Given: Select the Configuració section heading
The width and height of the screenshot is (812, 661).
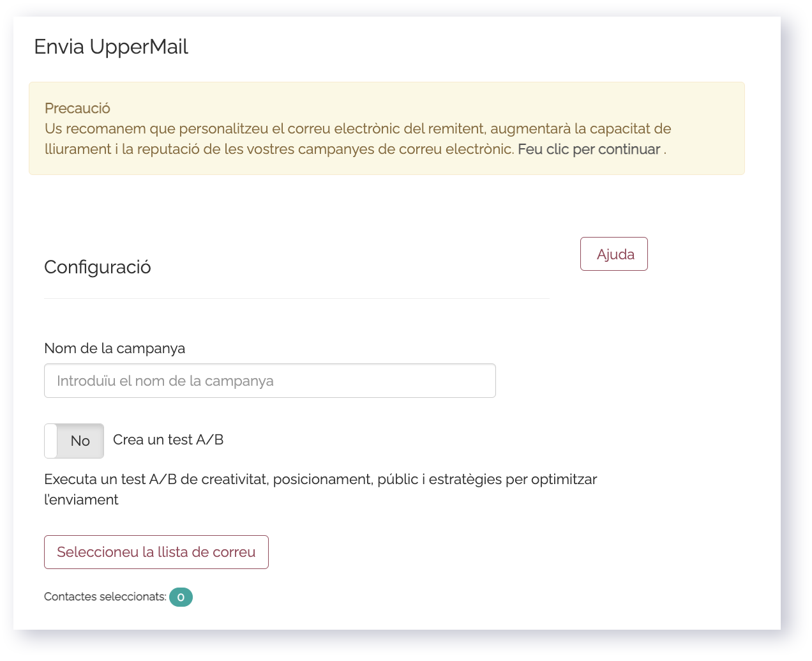Looking at the screenshot, I should pyautogui.click(x=97, y=267).
